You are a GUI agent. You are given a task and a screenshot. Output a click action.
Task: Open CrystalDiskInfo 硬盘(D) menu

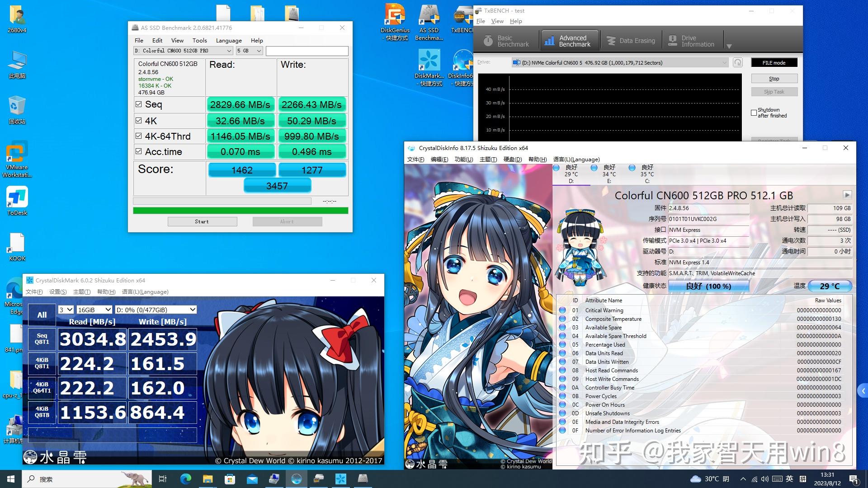pyautogui.click(x=512, y=159)
